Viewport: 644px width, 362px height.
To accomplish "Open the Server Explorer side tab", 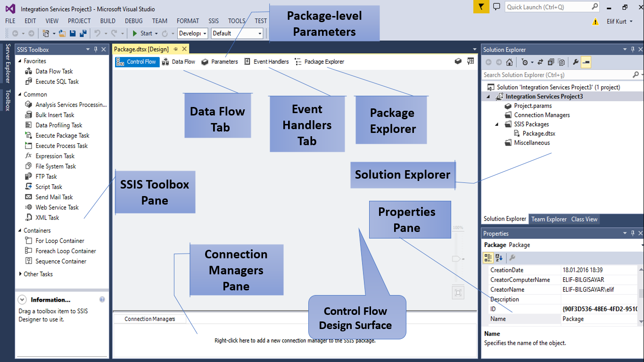I will pos(8,64).
